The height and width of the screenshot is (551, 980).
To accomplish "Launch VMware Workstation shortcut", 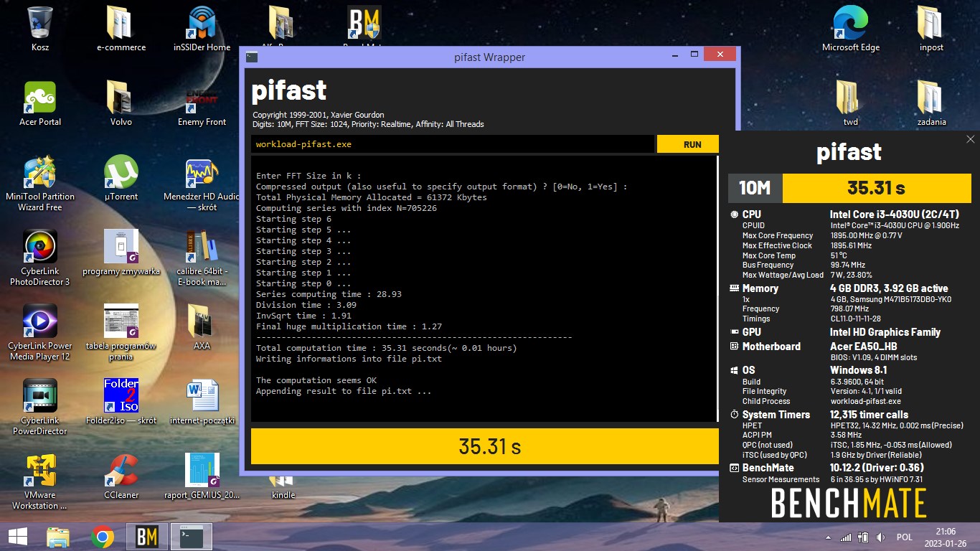I will click(x=40, y=482).
